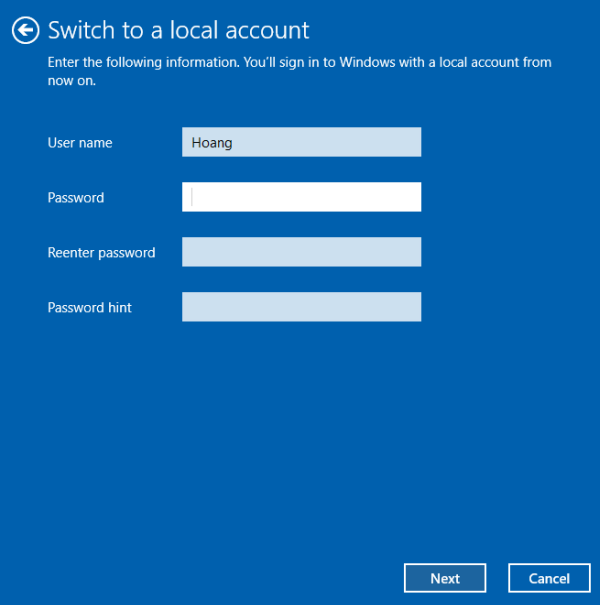
Task: Click the "Switch to a local account" heading
Action: point(179,30)
